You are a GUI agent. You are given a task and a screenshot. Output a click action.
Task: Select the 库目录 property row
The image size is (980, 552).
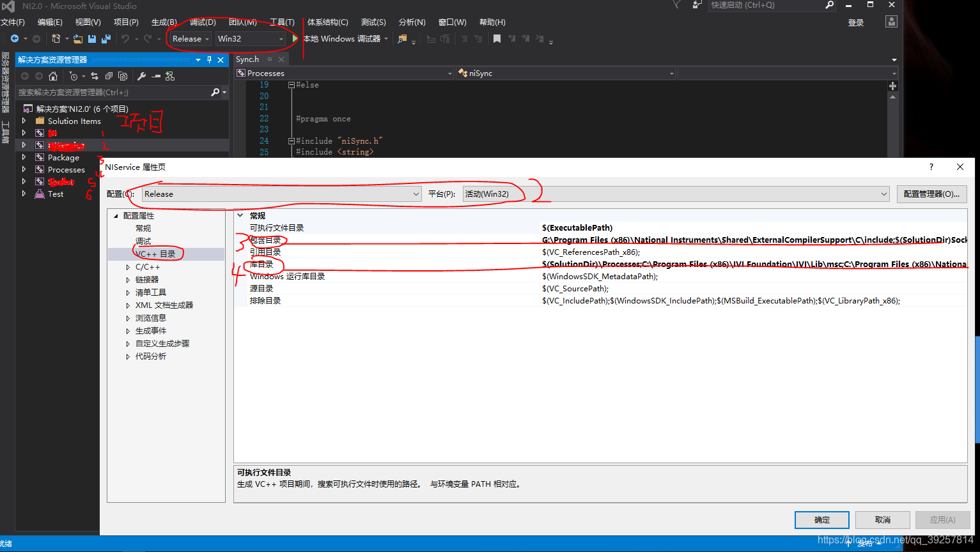tap(600, 264)
